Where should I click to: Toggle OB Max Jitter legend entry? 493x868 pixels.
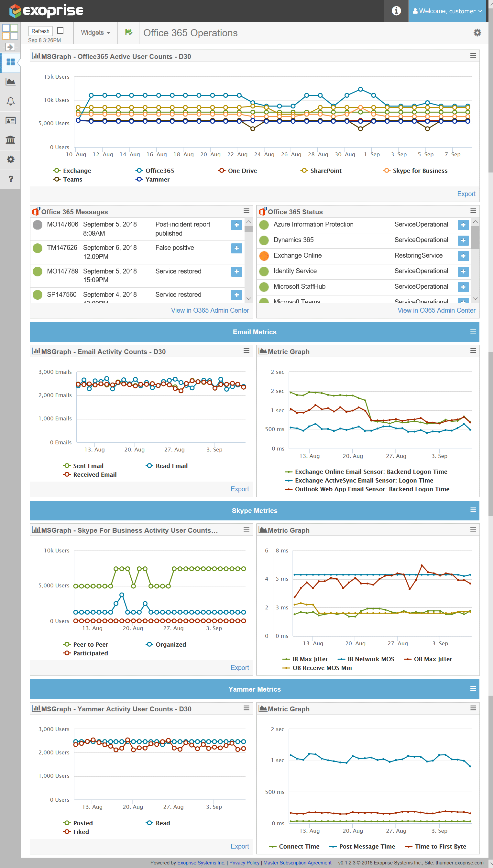point(428,659)
